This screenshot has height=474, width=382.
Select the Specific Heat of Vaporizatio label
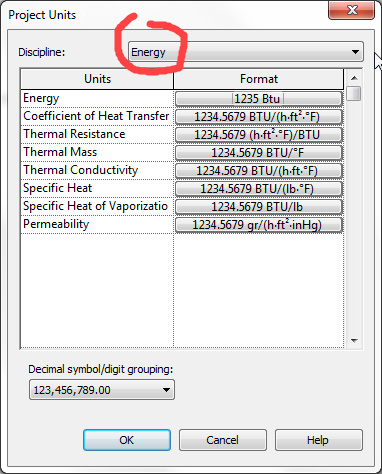coord(95,206)
